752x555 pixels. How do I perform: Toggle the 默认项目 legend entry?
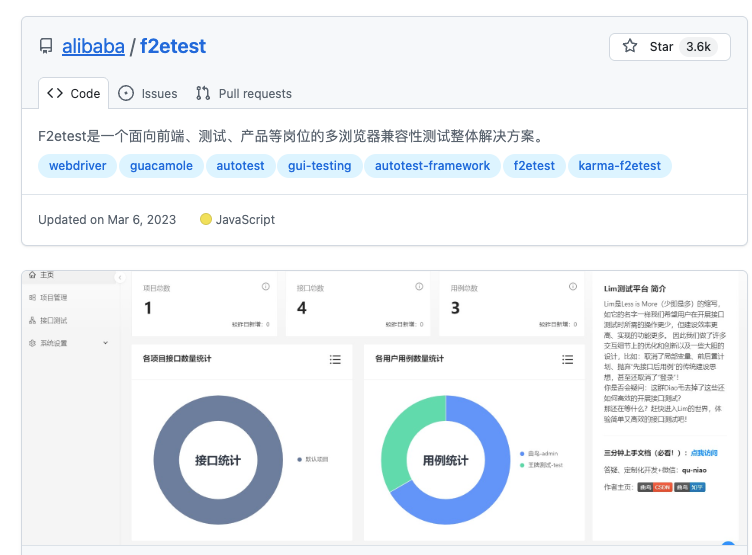point(313,460)
